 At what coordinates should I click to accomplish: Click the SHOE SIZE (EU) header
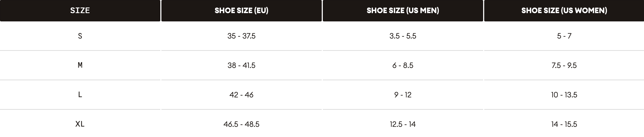pos(241,10)
